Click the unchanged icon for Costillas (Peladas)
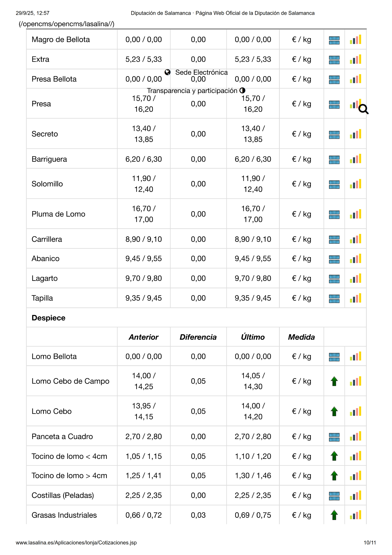This screenshot has height=555, width=392. tap(334, 496)
